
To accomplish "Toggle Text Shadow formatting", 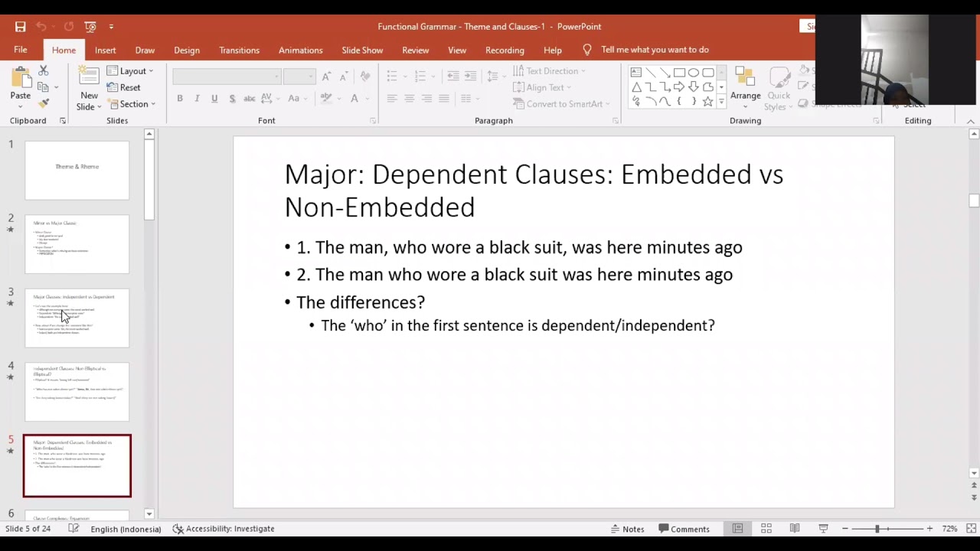I will click(231, 99).
